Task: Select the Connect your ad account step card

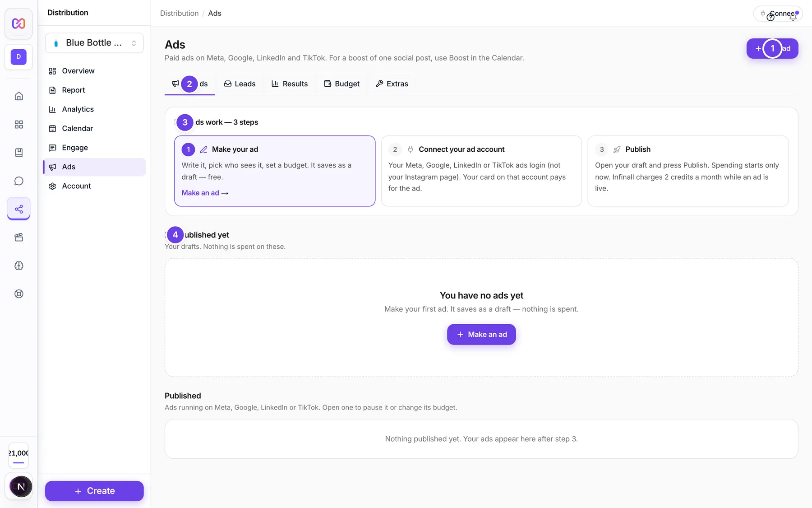Action: [481, 171]
